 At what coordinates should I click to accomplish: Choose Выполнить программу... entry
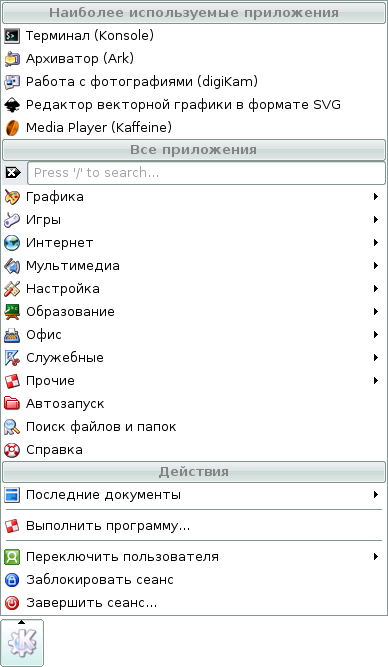[x=194, y=526]
